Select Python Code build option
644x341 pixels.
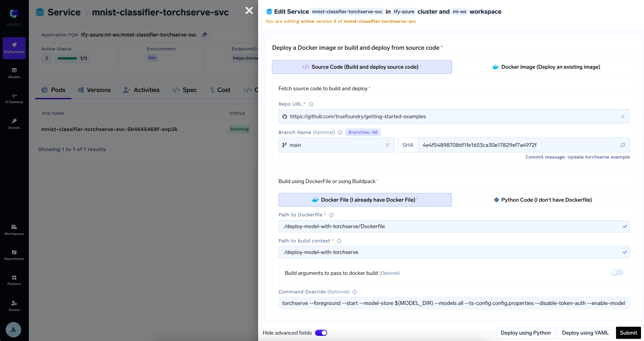coord(543,200)
